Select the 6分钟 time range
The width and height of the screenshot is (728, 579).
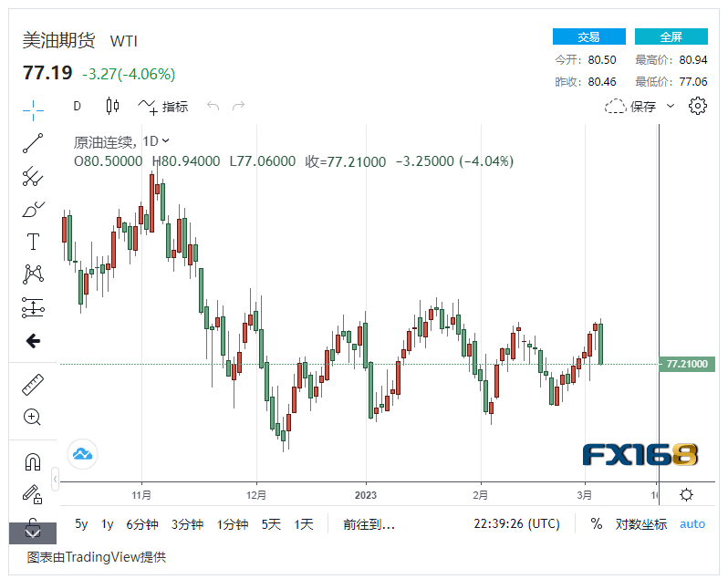[142, 524]
